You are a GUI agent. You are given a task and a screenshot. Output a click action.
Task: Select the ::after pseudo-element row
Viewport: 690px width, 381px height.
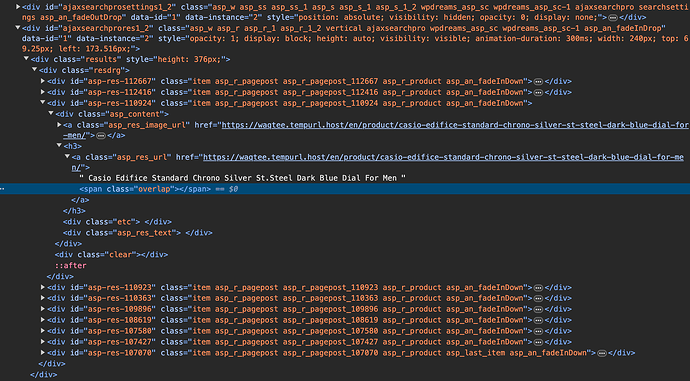point(70,265)
